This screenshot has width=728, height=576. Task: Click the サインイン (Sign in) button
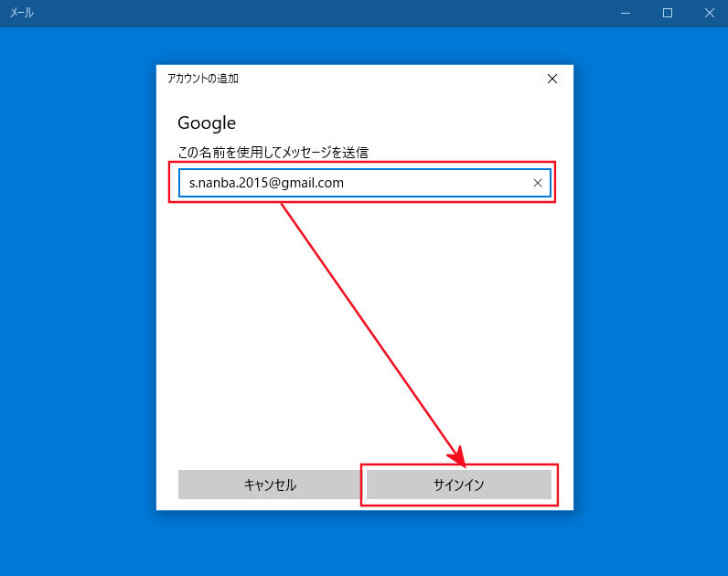point(459,485)
